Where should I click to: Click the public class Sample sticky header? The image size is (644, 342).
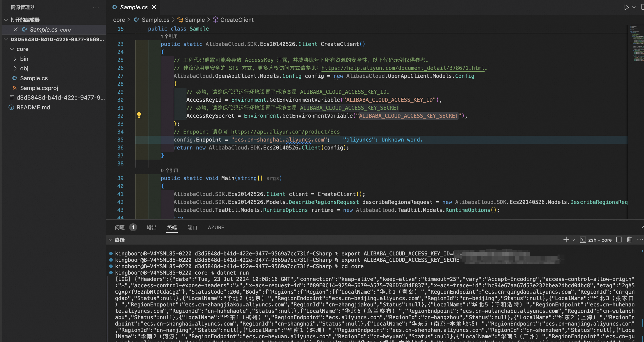(x=178, y=29)
